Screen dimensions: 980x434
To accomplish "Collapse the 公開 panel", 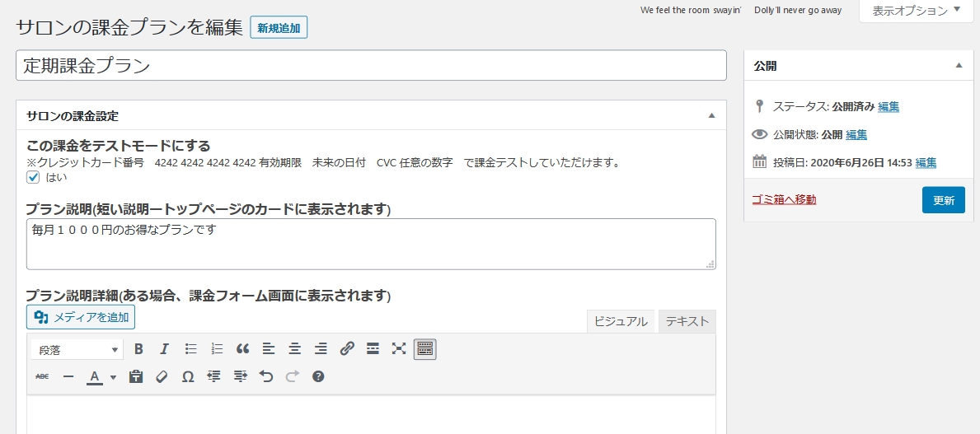I will [x=959, y=66].
